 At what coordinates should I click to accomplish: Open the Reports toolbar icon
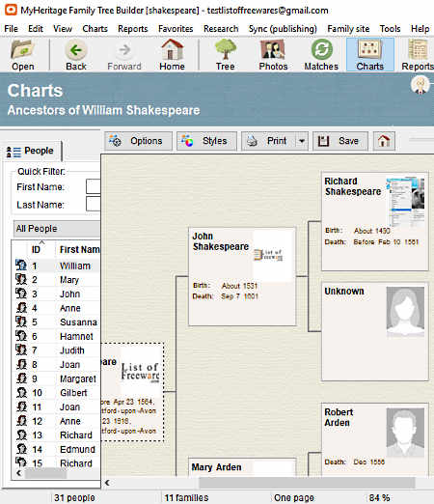coord(418,55)
